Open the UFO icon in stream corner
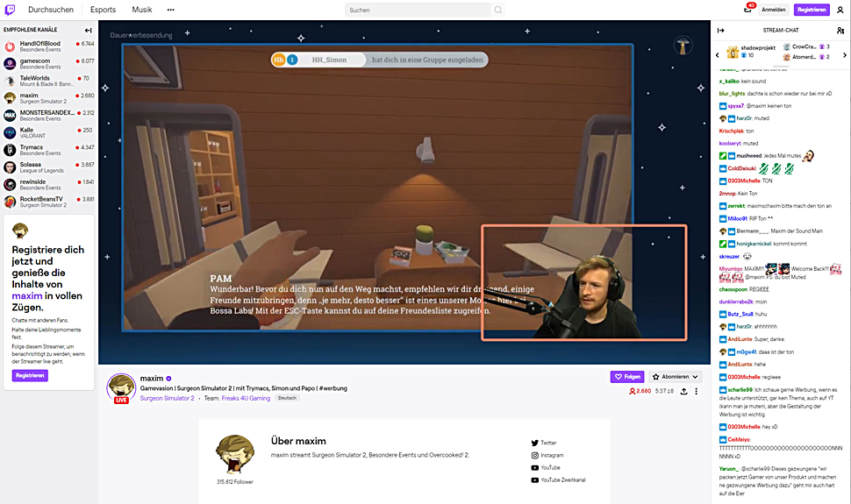The image size is (851, 504). pyautogui.click(x=683, y=46)
